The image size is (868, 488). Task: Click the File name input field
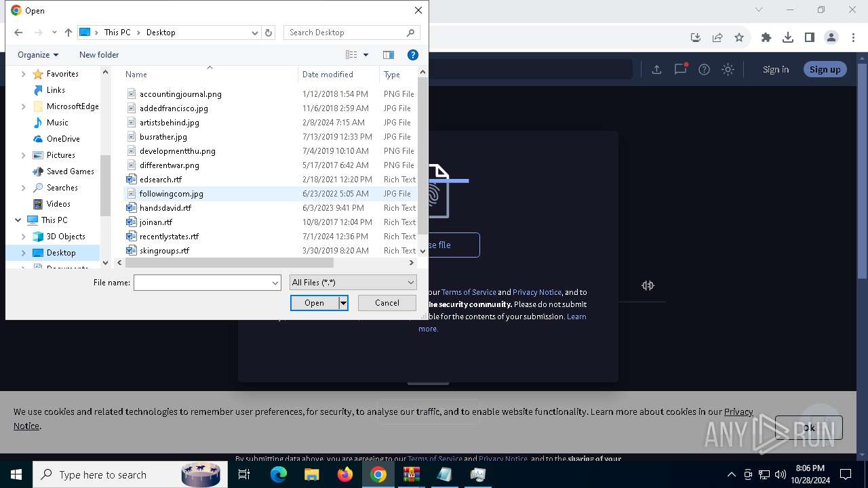[202, 283]
